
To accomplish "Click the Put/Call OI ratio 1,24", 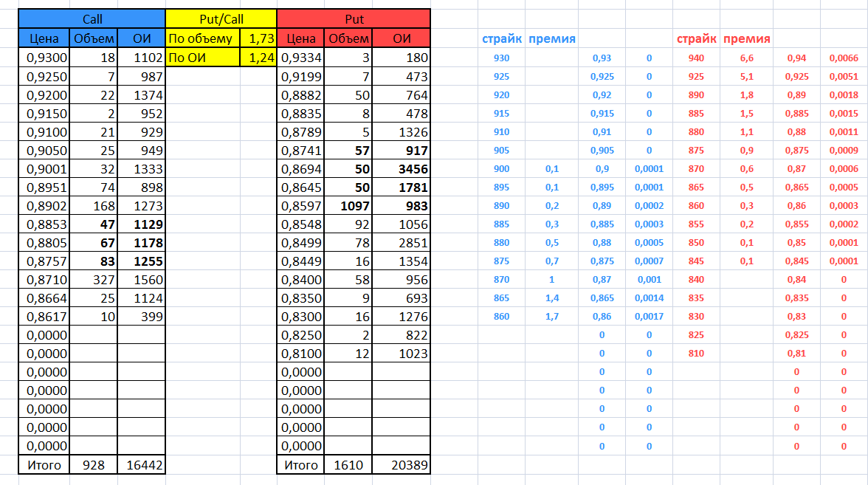I will tap(258, 58).
